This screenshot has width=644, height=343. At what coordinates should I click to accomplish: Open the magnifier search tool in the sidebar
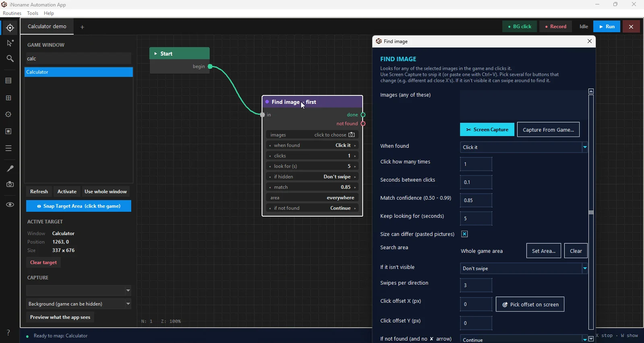pos(10,59)
